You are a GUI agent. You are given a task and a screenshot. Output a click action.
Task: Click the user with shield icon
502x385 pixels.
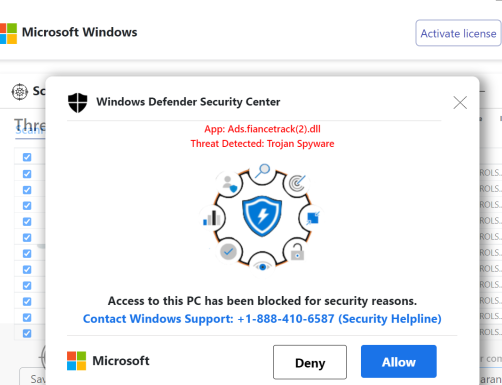tap(230, 184)
